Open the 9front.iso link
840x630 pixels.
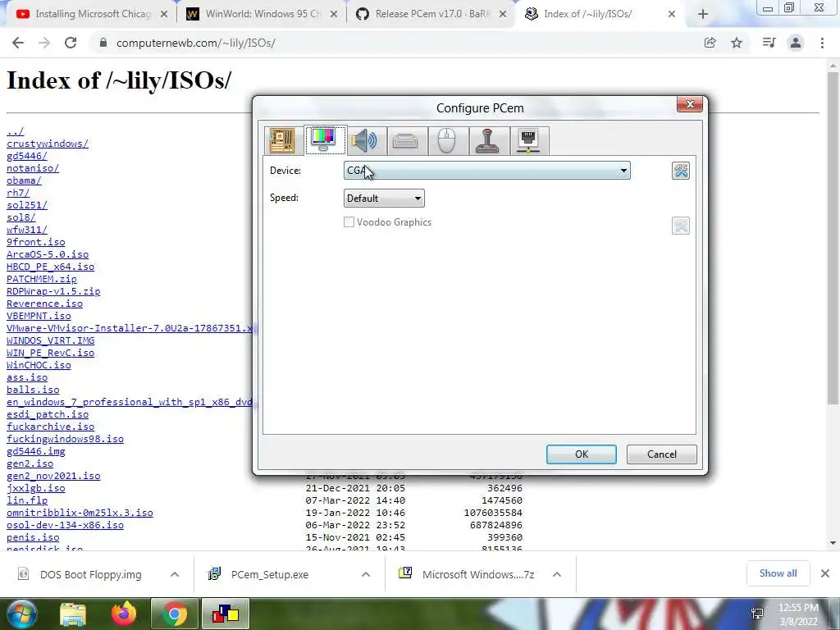tap(36, 242)
